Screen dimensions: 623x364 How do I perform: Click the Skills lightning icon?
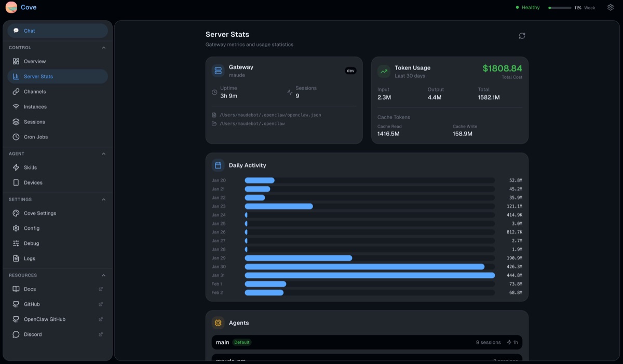[x=16, y=167]
